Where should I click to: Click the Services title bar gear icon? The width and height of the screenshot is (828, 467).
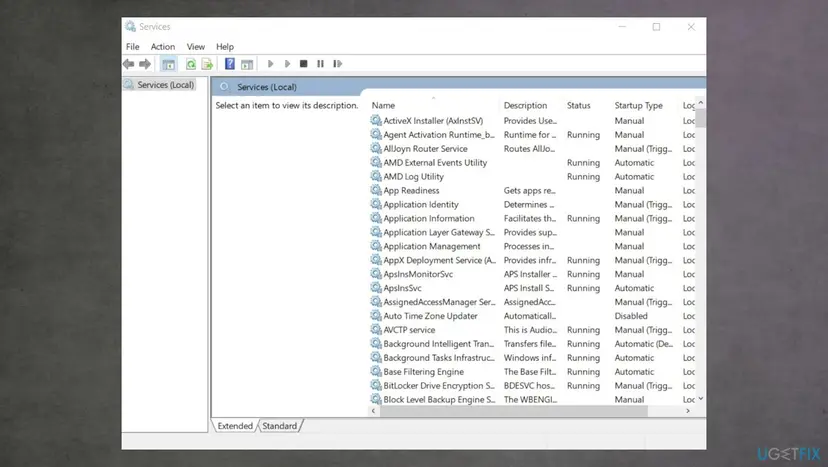[x=130, y=26]
